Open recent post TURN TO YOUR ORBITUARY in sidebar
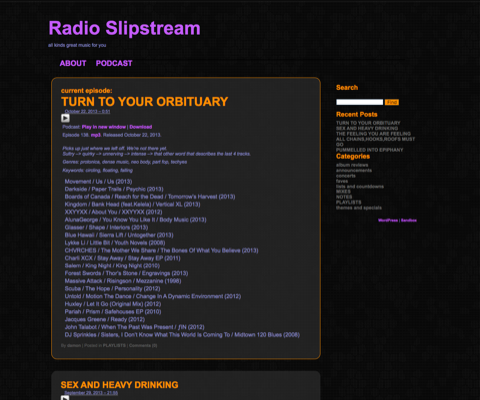The image size is (480, 400). tap(368, 123)
